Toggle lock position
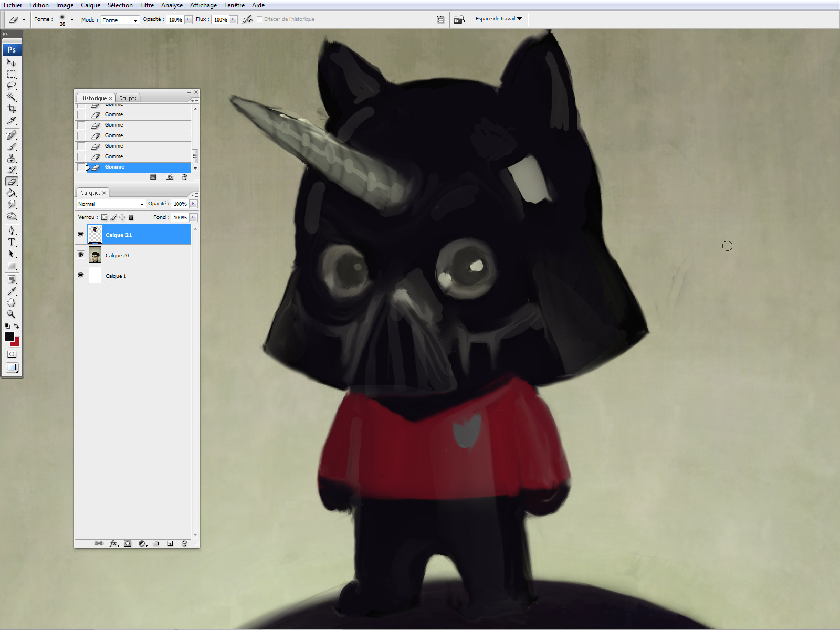 coord(122,217)
